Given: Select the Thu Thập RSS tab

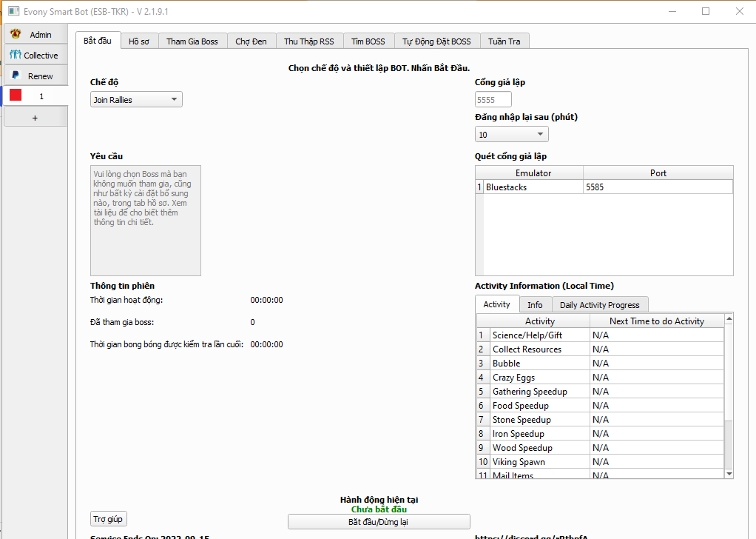Looking at the screenshot, I should pos(309,41).
